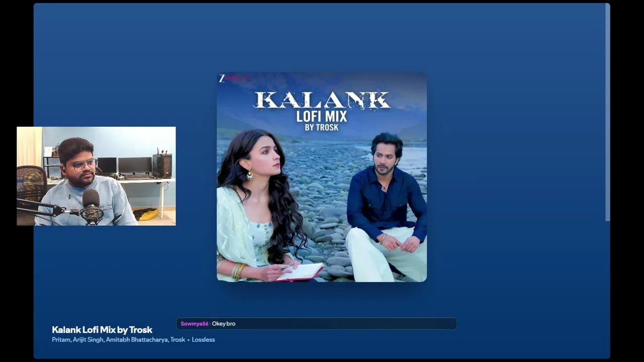Viewport: 644px width, 362px height.
Task: Click the song title Kalank Lofi Mix by Trosk
Action: [x=102, y=330]
